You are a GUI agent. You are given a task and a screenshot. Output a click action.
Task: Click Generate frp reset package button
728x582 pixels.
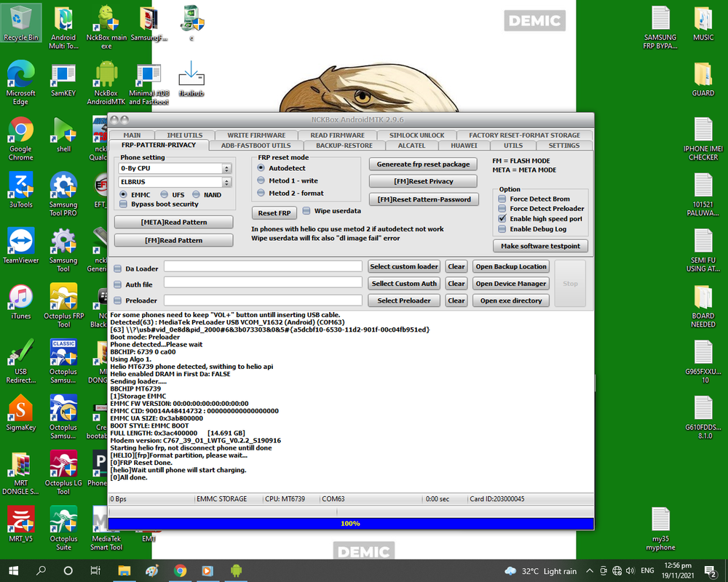click(x=423, y=164)
